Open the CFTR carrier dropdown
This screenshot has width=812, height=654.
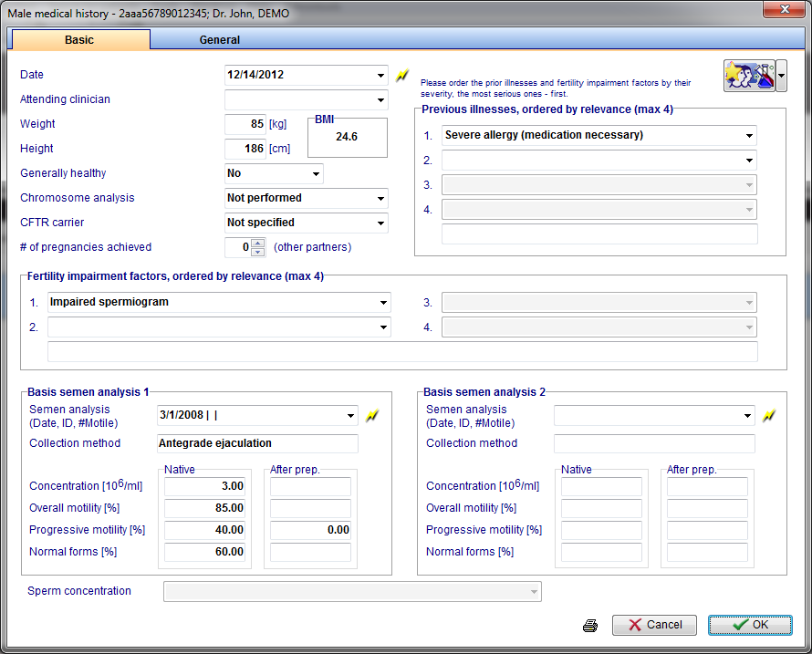click(x=380, y=223)
